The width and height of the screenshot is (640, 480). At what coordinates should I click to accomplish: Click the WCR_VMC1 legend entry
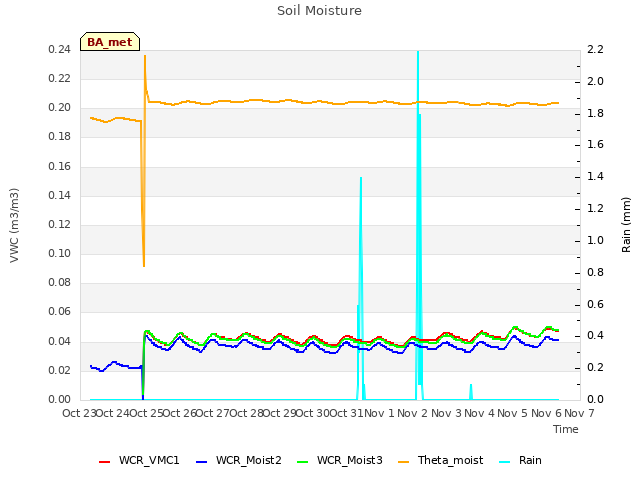click(139, 461)
